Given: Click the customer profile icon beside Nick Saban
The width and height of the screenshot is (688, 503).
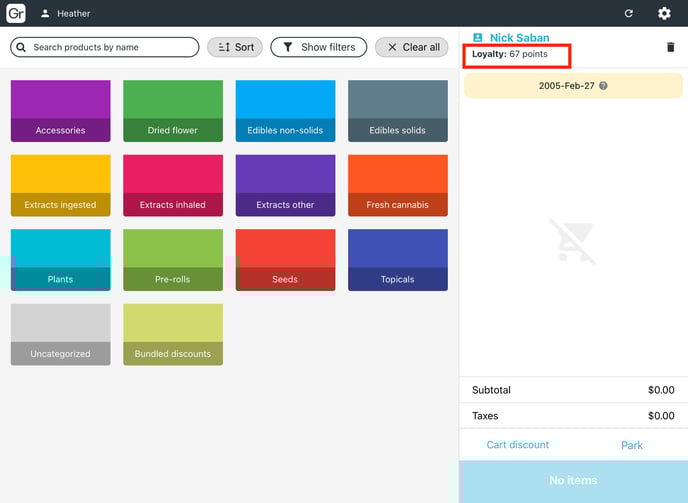Looking at the screenshot, I should click(x=477, y=38).
